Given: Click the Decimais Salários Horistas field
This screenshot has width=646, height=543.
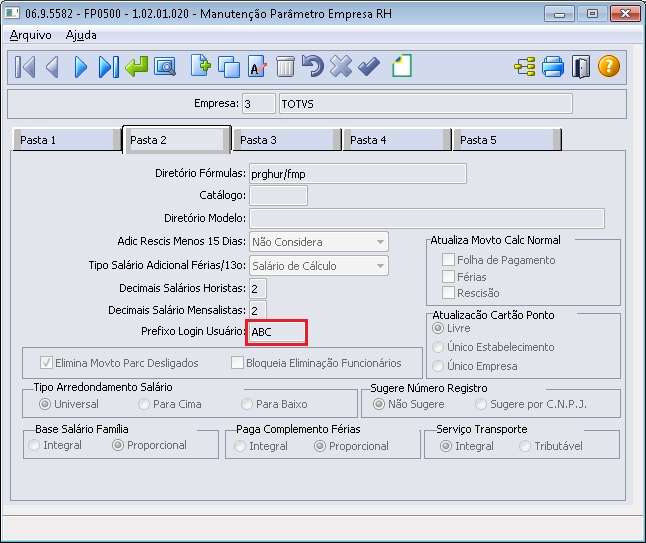Looking at the screenshot, I should [x=258, y=288].
